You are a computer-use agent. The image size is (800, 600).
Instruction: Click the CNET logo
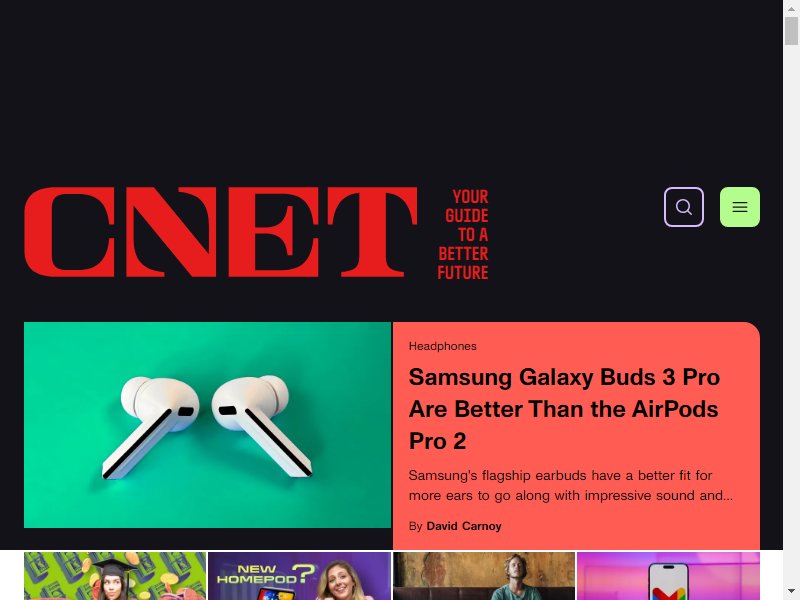tap(221, 232)
